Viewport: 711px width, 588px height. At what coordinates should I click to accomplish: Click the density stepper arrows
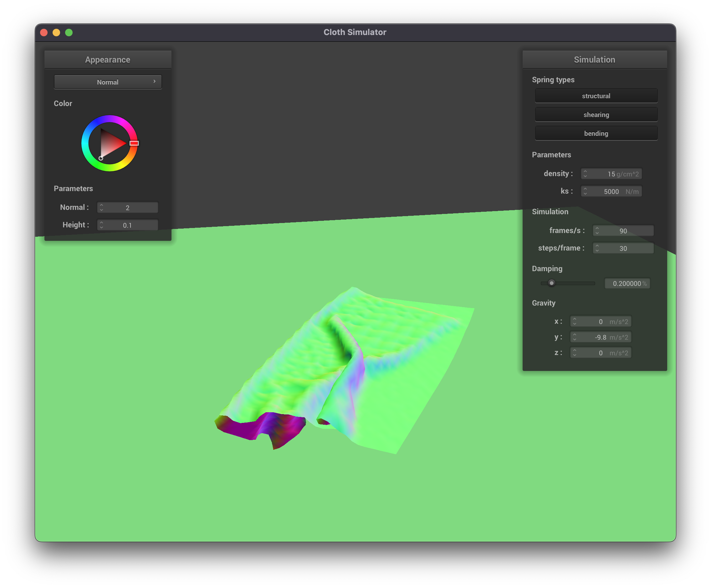click(x=586, y=174)
